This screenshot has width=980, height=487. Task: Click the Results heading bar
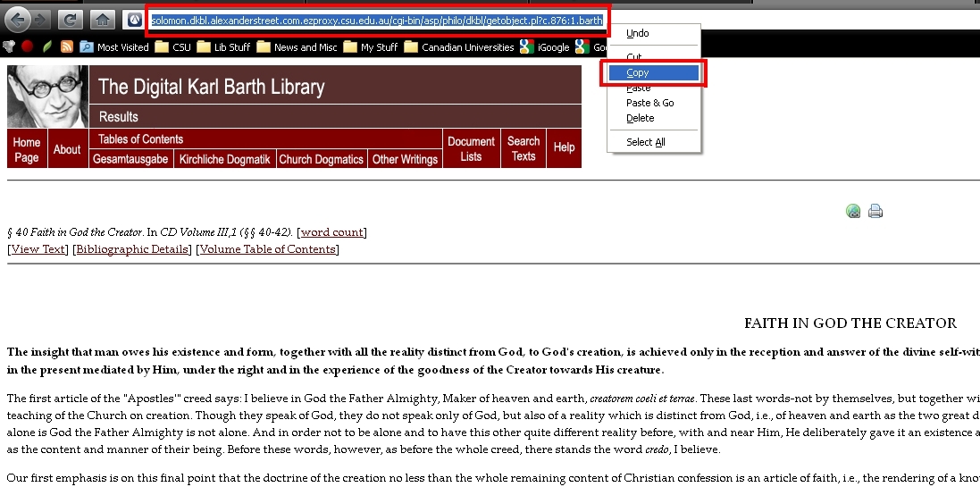point(336,116)
